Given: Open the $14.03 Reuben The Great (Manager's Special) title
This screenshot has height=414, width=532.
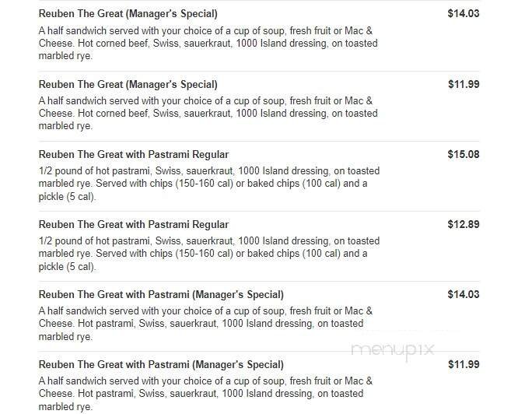Looking at the screenshot, I should (x=128, y=14).
